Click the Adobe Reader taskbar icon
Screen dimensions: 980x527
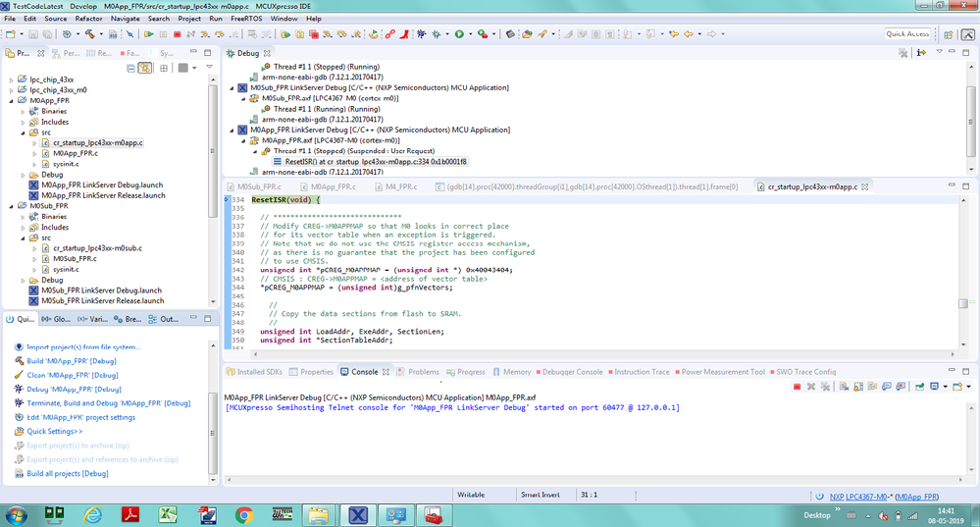130,515
